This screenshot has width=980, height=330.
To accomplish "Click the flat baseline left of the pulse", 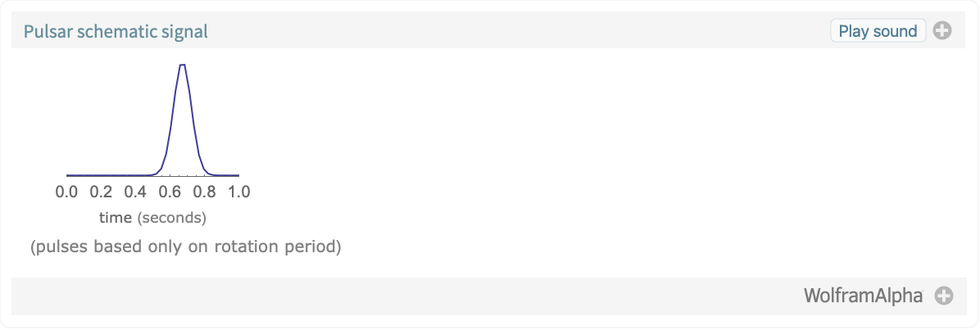I will [107, 175].
